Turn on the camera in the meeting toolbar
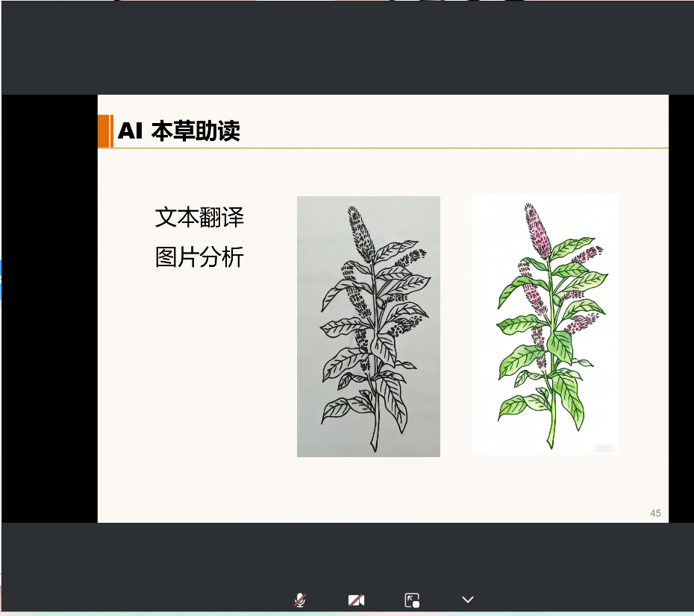This screenshot has width=694, height=616. click(356, 600)
